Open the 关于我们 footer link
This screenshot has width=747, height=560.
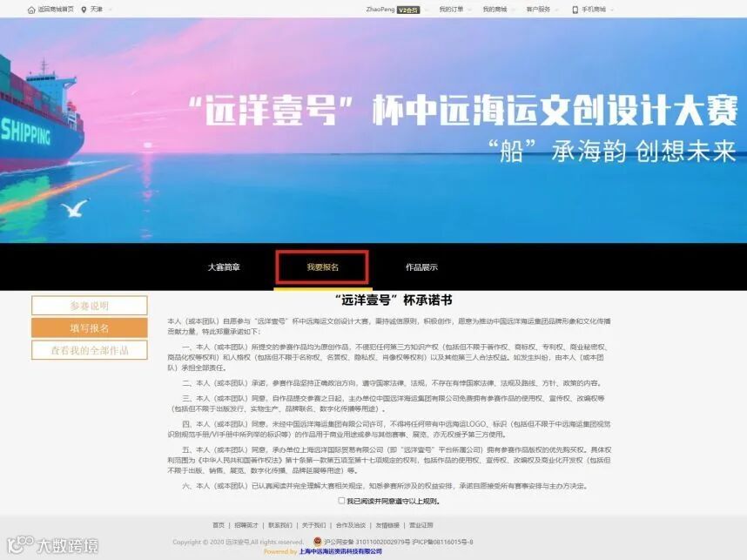(314, 525)
